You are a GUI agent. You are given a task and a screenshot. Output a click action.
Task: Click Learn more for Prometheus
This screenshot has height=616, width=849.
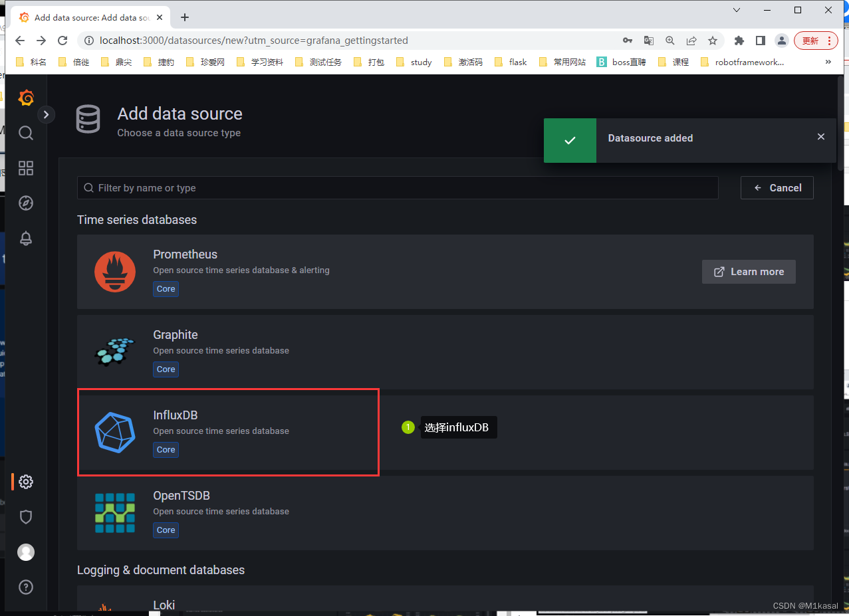tap(749, 272)
